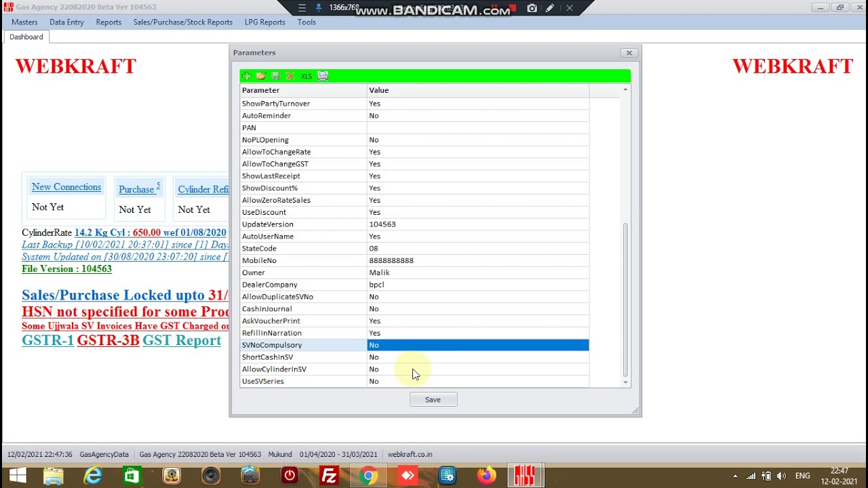Stop recording with Bandicam red stop button
Image resolution: width=868 pixels, height=488 pixels.
point(514,8)
